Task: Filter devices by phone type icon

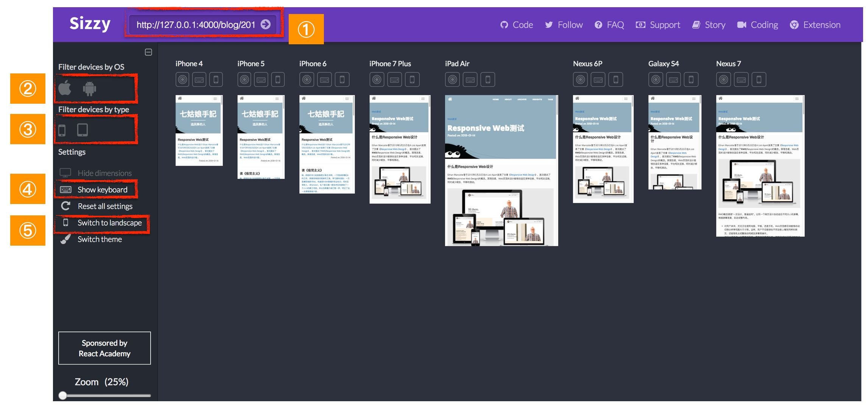Action: pyautogui.click(x=62, y=130)
